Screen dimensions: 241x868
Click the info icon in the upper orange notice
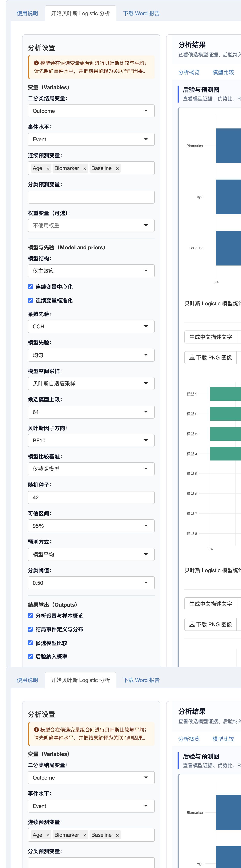(x=36, y=63)
